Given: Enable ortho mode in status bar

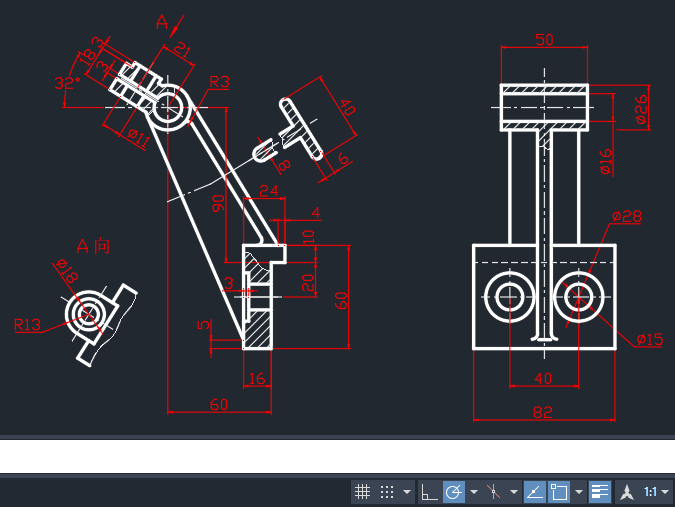Looking at the screenshot, I should pos(429,492).
